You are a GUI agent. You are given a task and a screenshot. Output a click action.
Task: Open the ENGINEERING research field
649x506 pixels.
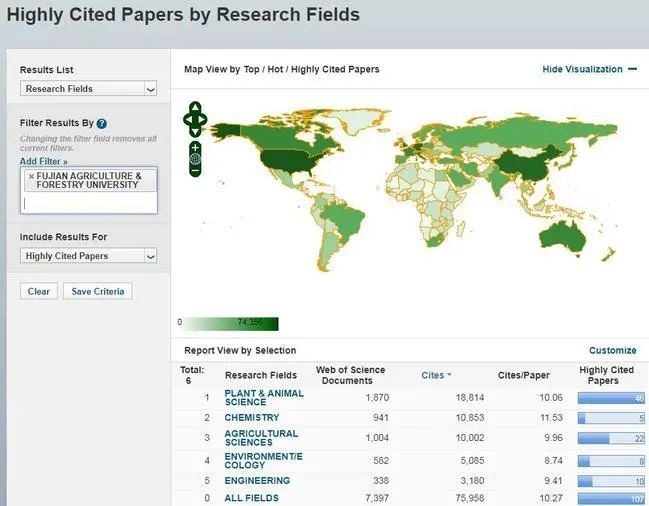coord(257,481)
